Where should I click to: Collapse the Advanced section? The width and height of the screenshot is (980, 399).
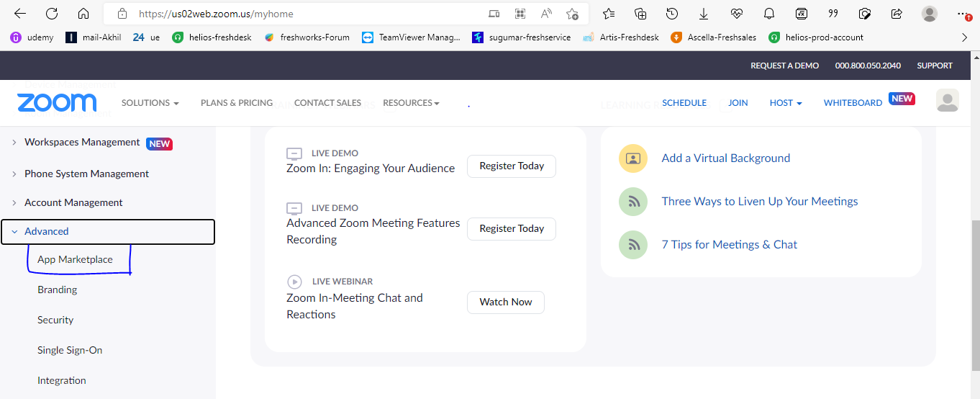coord(108,231)
